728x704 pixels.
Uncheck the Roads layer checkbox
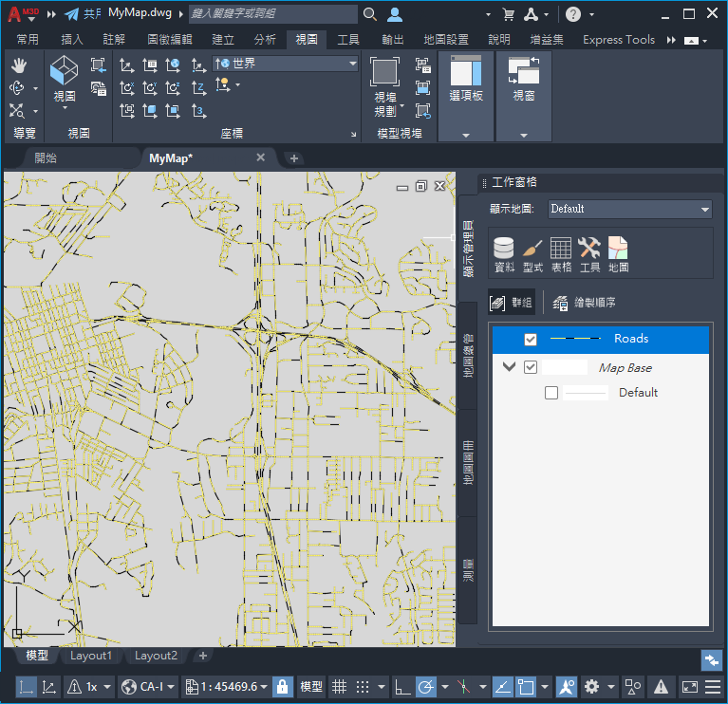click(x=531, y=340)
